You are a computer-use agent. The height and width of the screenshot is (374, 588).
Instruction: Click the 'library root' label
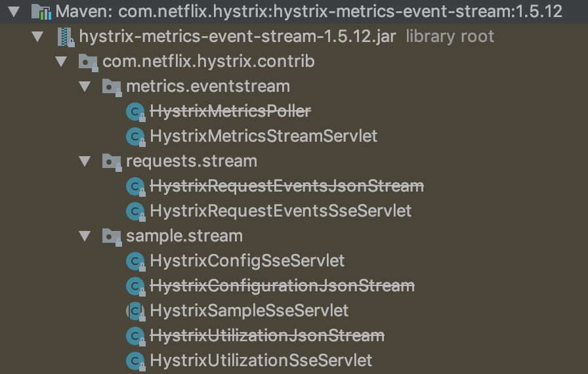[450, 36]
